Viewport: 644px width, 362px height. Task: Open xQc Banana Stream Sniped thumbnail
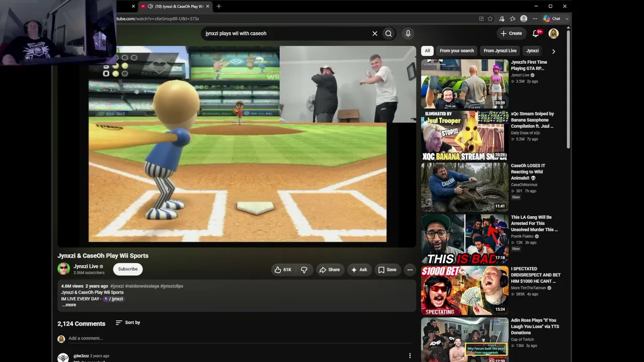pos(465,136)
